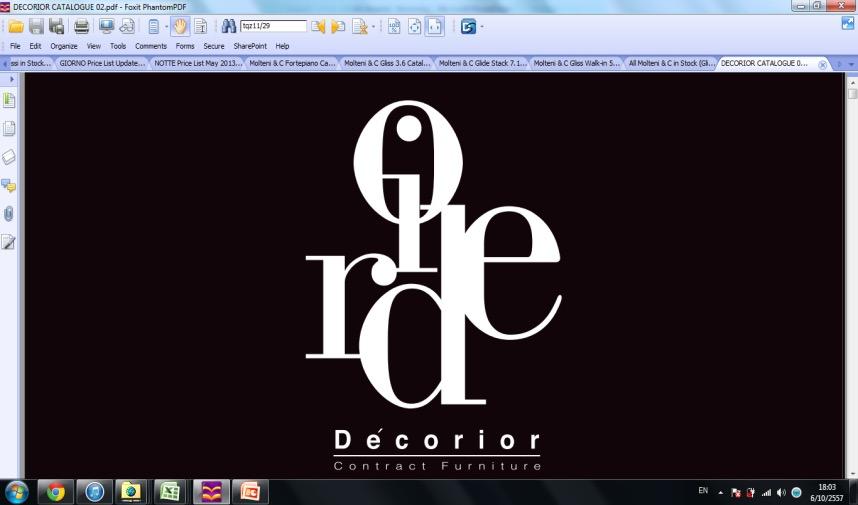Open the Forms menu
The height and width of the screenshot is (505, 858).
coord(185,46)
